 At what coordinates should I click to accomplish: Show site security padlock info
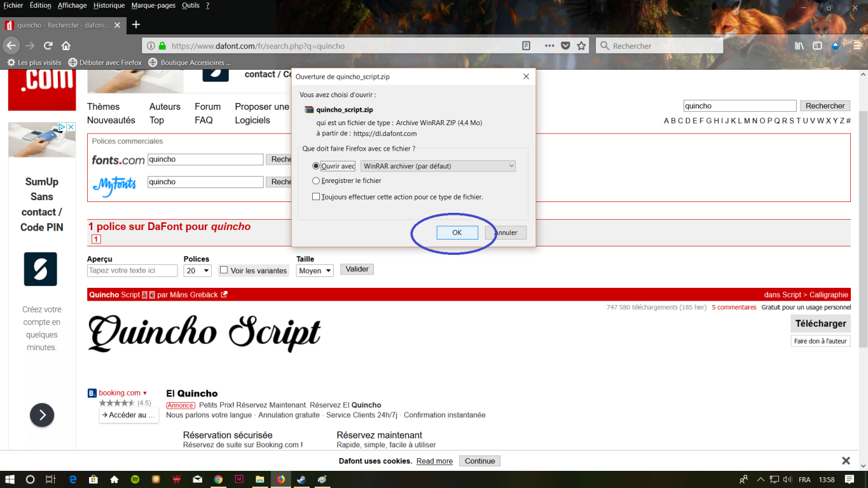(x=162, y=46)
